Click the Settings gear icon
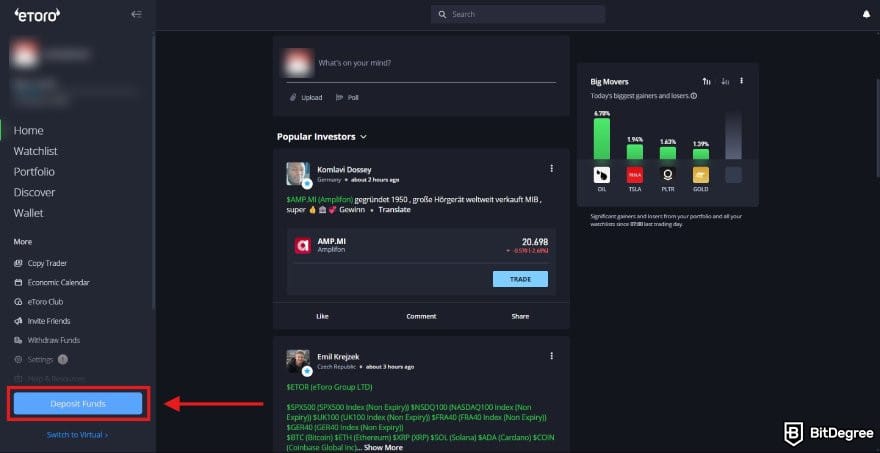The width and height of the screenshot is (880, 453). tap(19, 360)
